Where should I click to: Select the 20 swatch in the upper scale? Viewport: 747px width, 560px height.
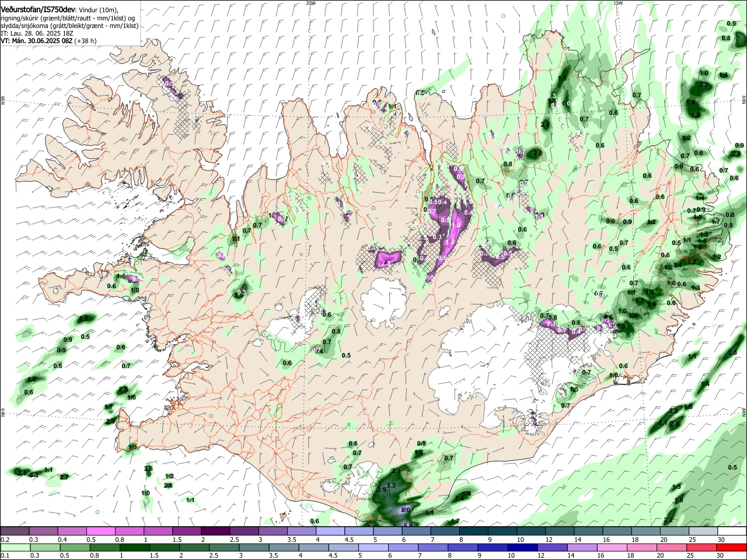click(x=673, y=531)
